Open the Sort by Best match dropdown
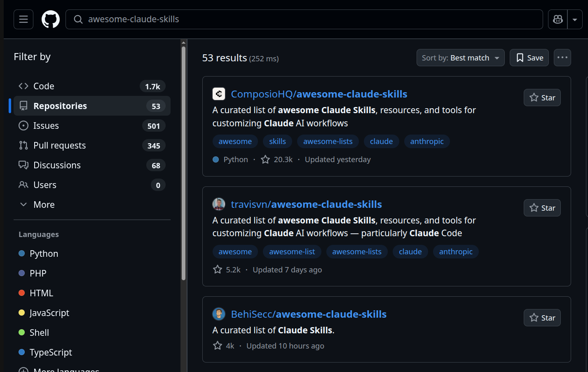588x372 pixels. pos(460,58)
